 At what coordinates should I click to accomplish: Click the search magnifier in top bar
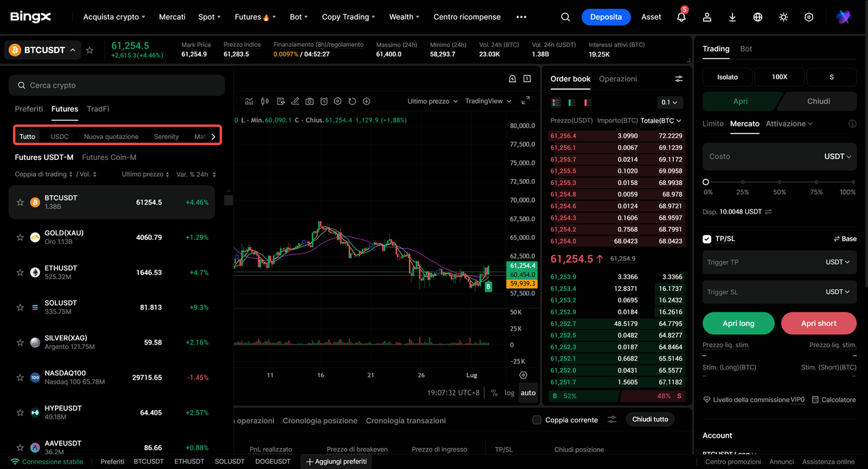point(566,17)
